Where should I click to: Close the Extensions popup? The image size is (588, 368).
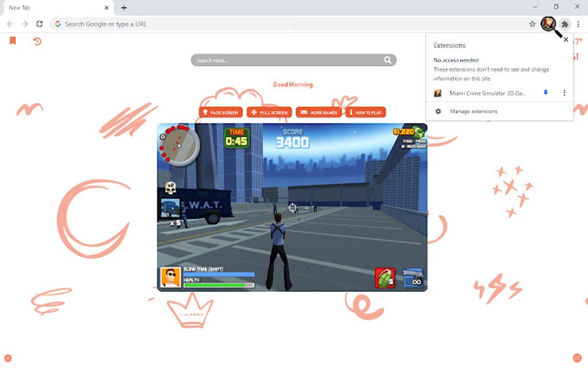click(x=566, y=39)
